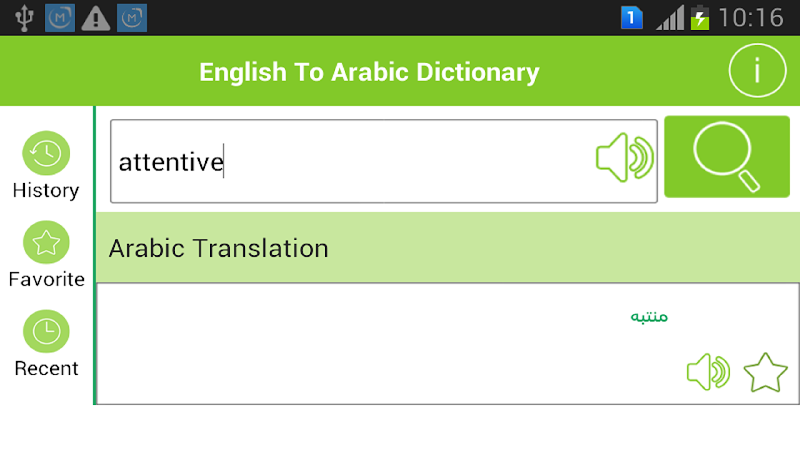Tap the 10:16 clock in status bar

click(x=750, y=17)
